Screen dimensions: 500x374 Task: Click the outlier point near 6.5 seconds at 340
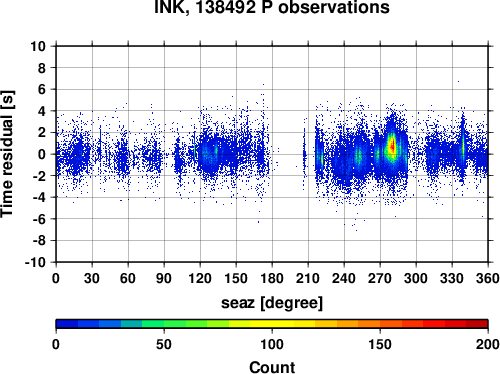click(x=458, y=81)
